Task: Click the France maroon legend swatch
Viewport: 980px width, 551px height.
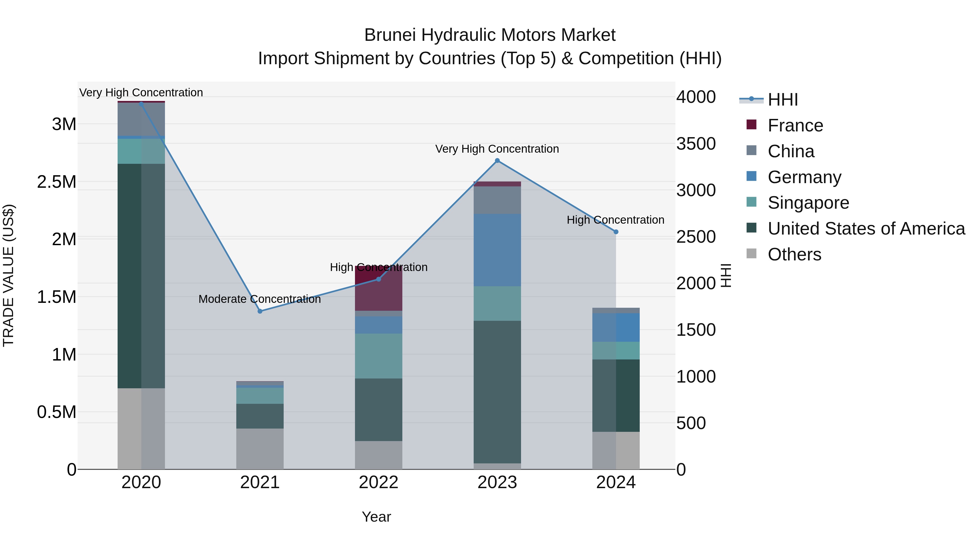Action: pos(751,124)
